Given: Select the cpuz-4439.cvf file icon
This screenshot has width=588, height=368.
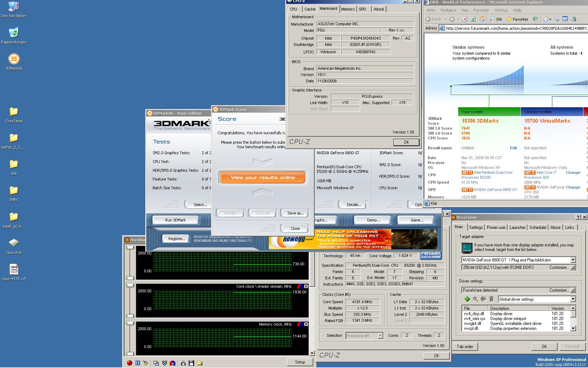Looking at the screenshot, I should 14,272.
